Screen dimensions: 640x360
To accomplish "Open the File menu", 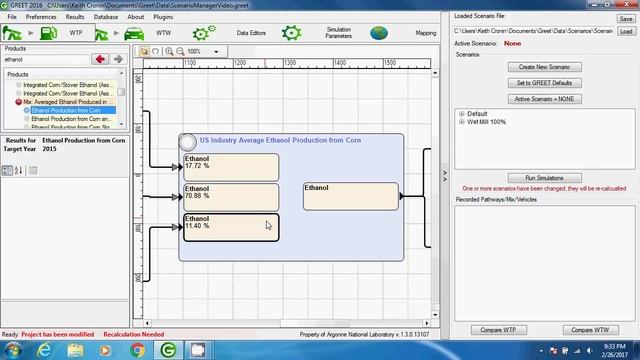I will [x=12, y=17].
